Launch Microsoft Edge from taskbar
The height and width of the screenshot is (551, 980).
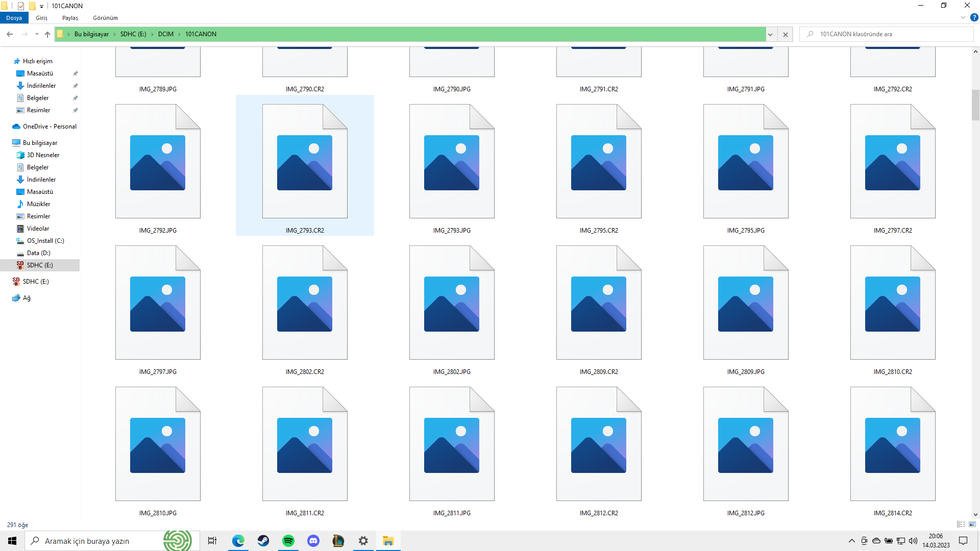pos(238,541)
